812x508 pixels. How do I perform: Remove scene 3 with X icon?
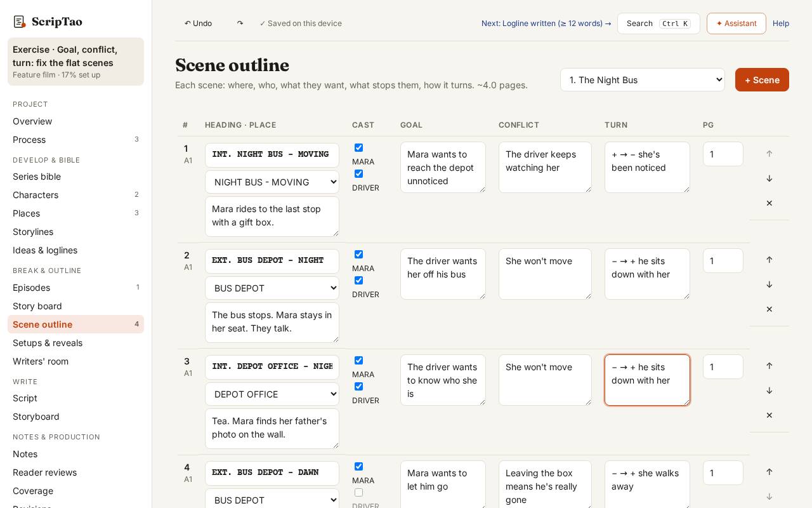pyautogui.click(x=769, y=415)
